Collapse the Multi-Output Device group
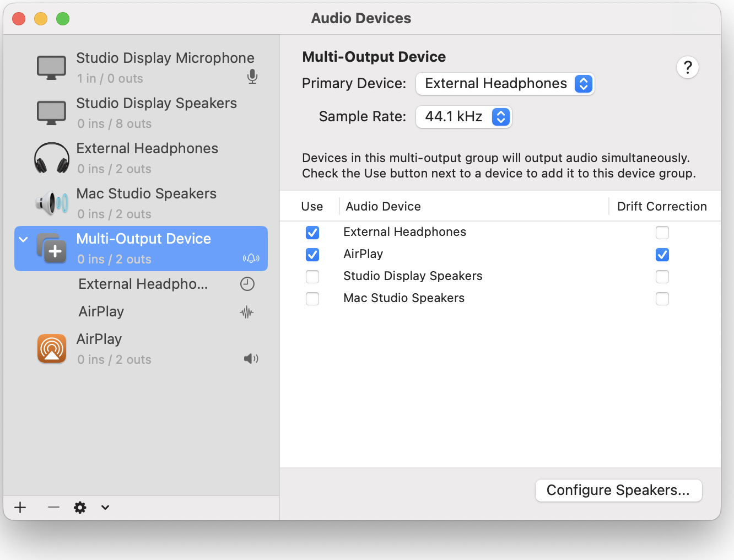The width and height of the screenshot is (734, 560). [x=23, y=239]
